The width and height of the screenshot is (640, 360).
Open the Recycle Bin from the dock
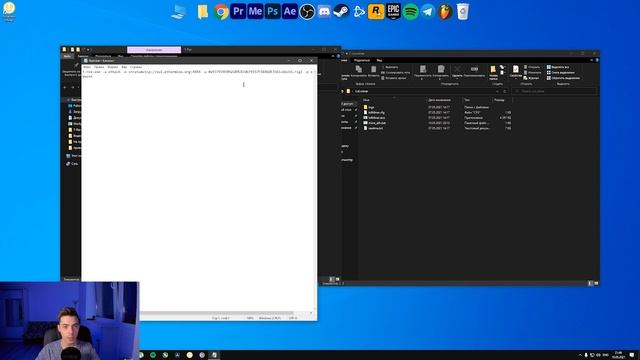[462, 11]
